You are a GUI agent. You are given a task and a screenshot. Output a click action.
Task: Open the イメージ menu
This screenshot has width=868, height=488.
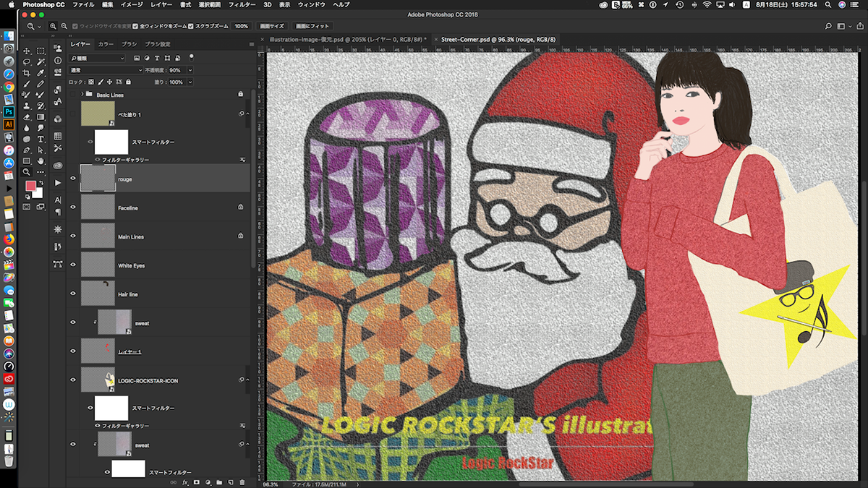click(x=132, y=4)
